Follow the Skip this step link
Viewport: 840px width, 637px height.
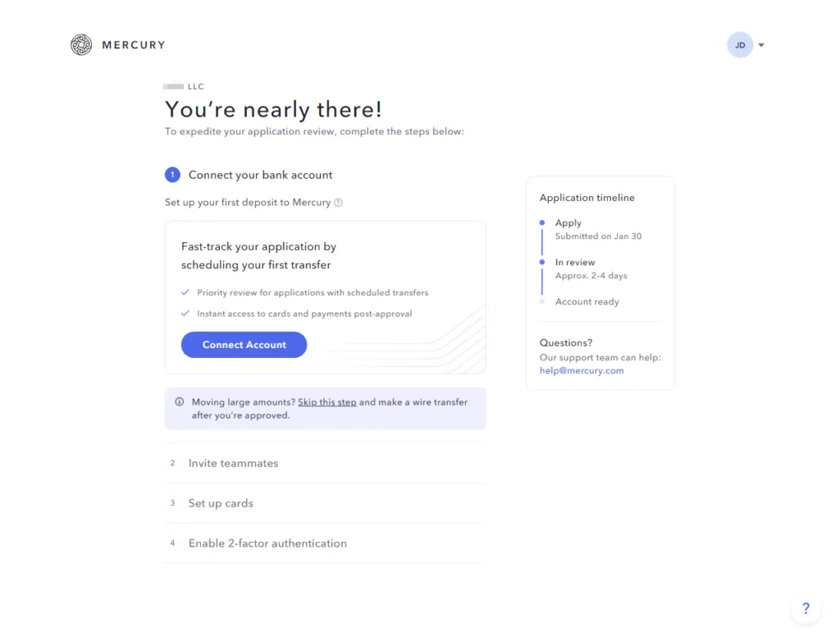tap(326, 402)
